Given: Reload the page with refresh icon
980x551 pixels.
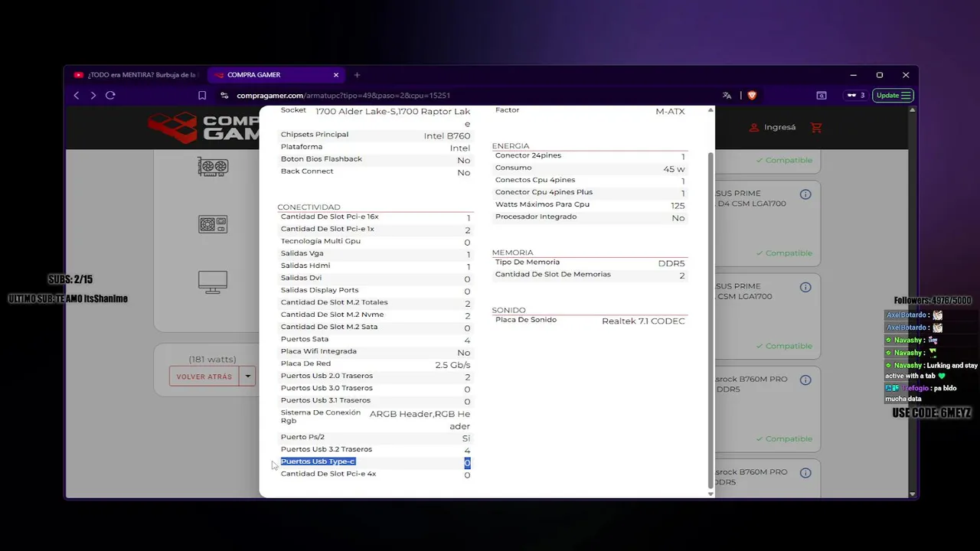Looking at the screenshot, I should (110, 96).
